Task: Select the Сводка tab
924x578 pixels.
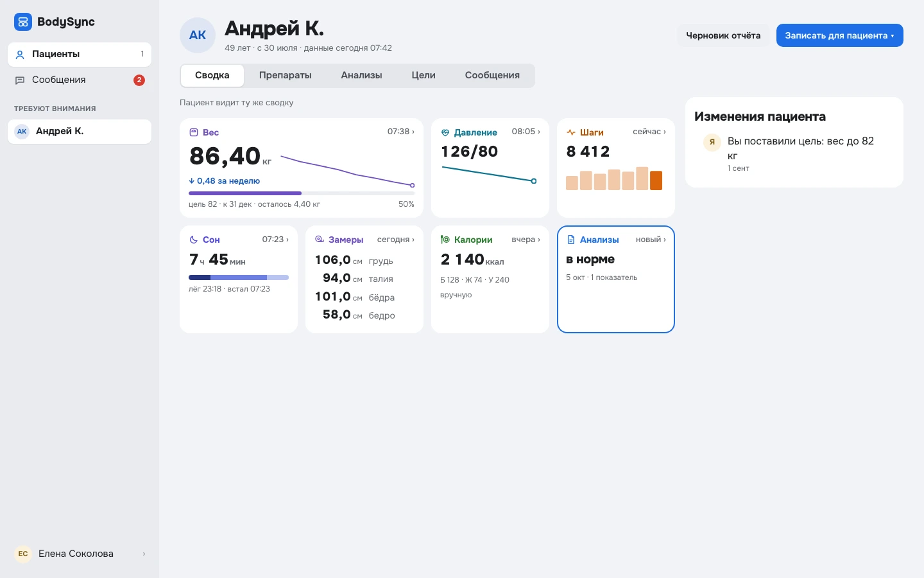Action: coord(212,76)
